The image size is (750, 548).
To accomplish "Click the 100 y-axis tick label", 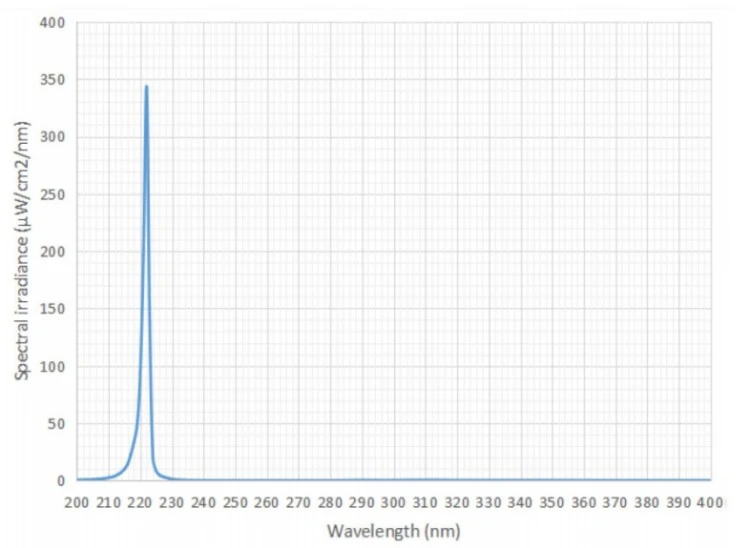I will pos(52,367).
